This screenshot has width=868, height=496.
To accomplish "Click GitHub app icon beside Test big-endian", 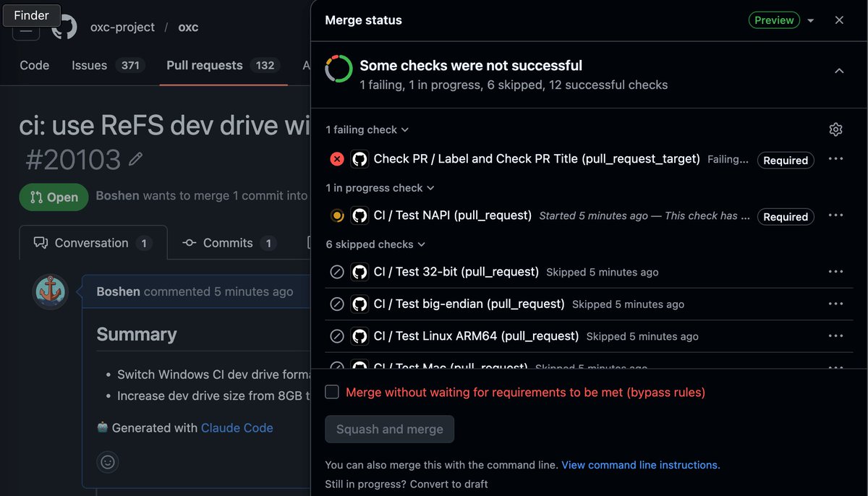I will [359, 304].
